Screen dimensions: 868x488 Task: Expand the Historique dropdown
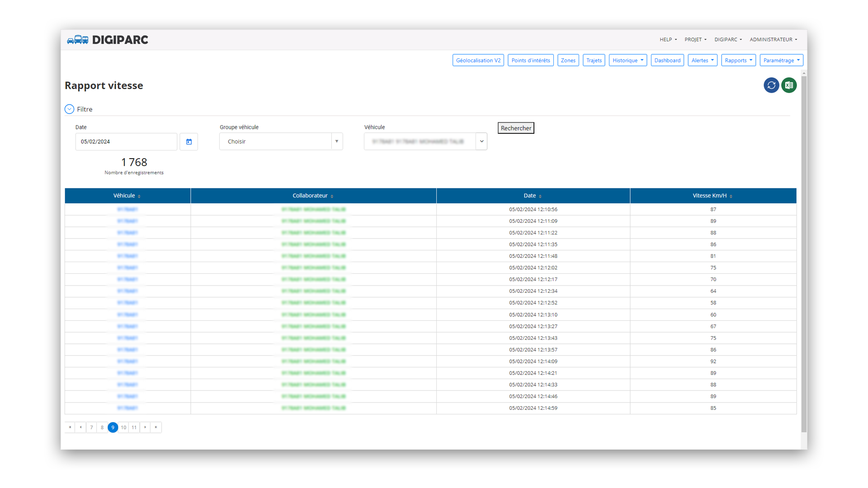point(628,61)
